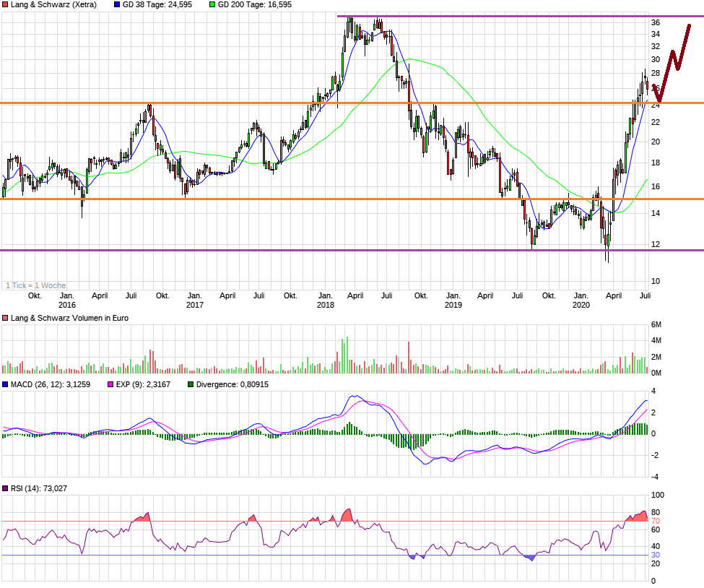The height and width of the screenshot is (588, 704).
Task: Select the 2020 year marker on time axis
Action: tap(581, 306)
